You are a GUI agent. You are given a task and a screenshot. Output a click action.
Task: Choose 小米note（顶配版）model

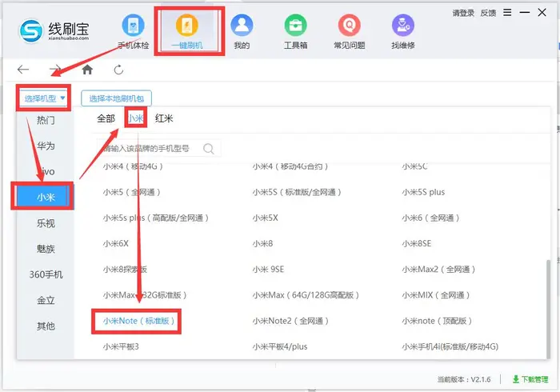point(437,321)
